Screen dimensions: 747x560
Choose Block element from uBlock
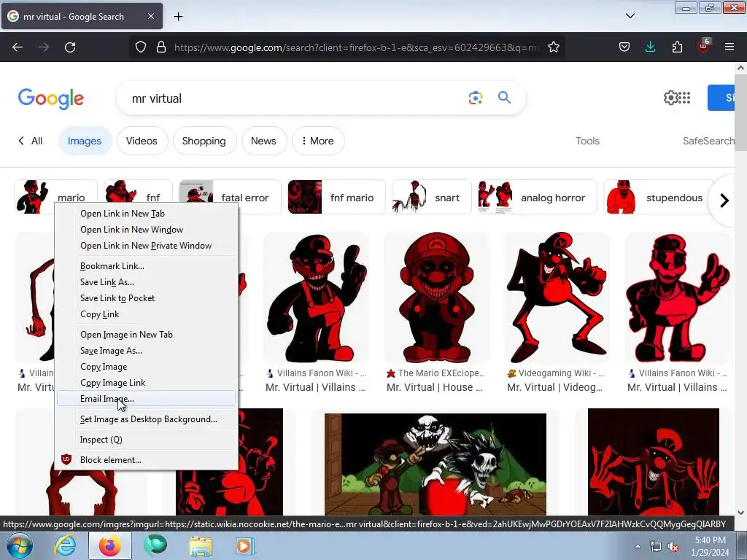(146, 460)
